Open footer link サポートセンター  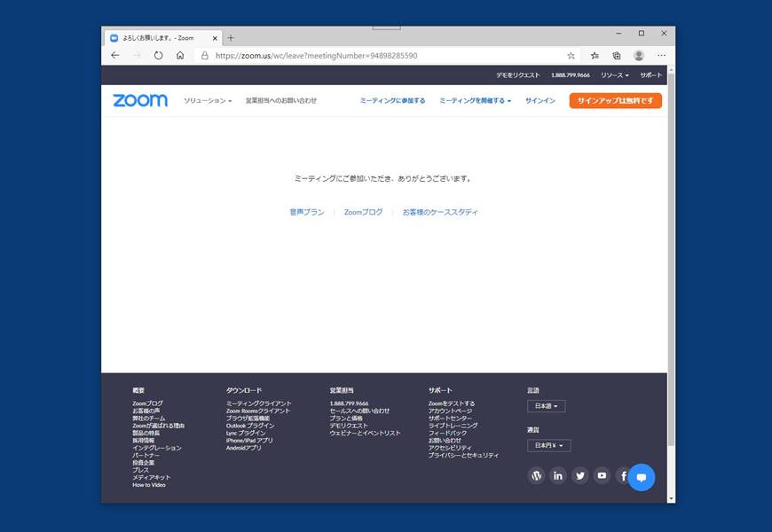tap(450, 419)
